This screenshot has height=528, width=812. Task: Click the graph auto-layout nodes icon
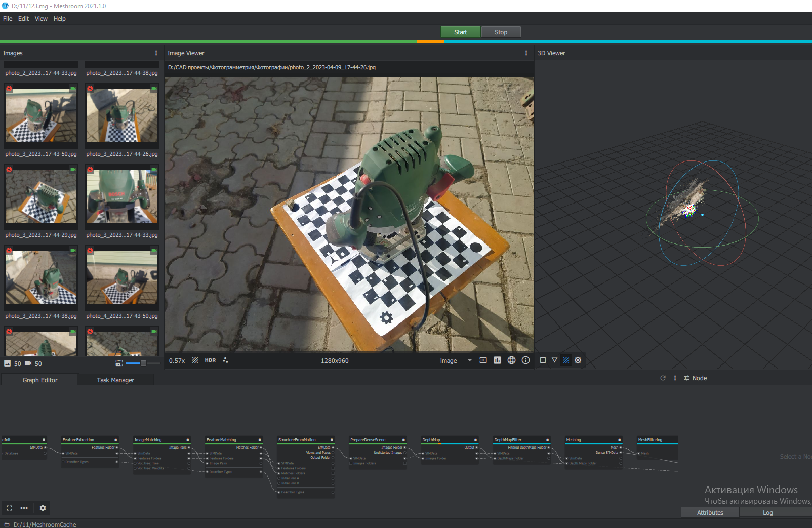[24, 508]
